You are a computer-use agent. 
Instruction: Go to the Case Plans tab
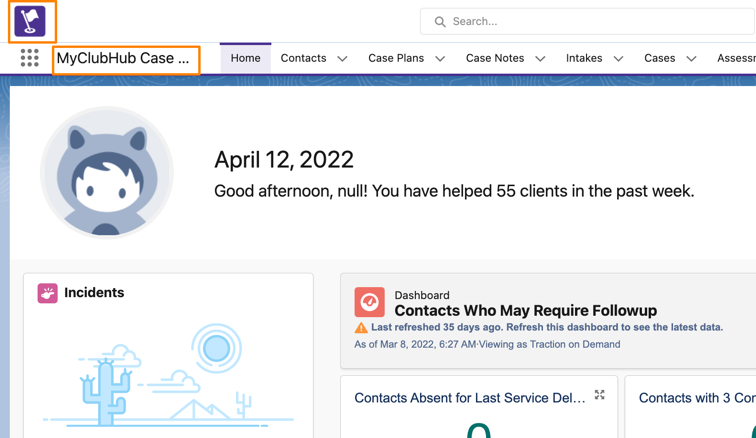click(396, 58)
